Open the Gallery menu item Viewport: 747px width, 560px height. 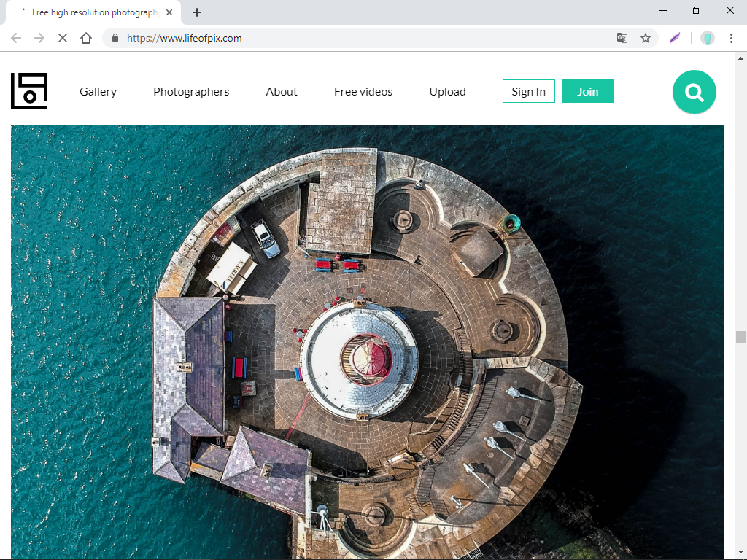pos(98,91)
